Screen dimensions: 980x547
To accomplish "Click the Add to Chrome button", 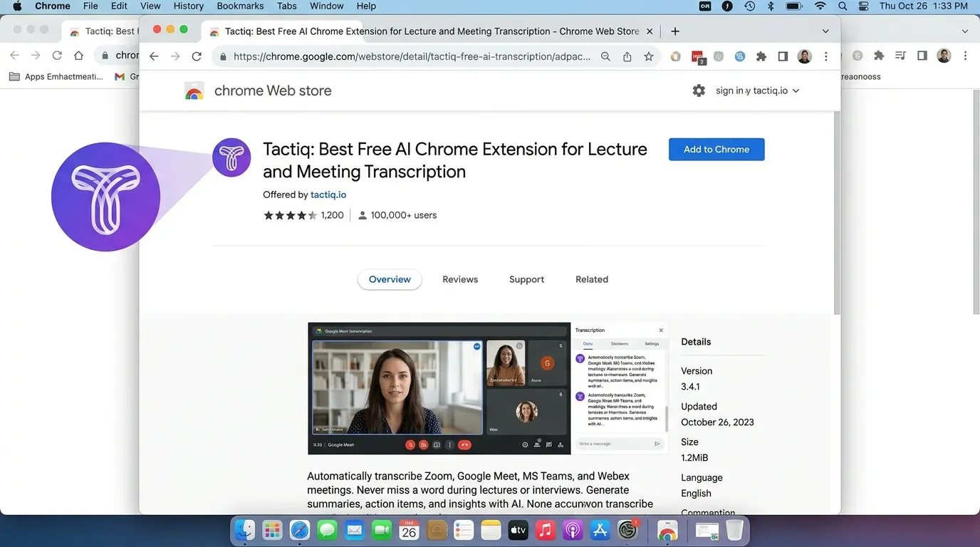I will (x=716, y=150).
